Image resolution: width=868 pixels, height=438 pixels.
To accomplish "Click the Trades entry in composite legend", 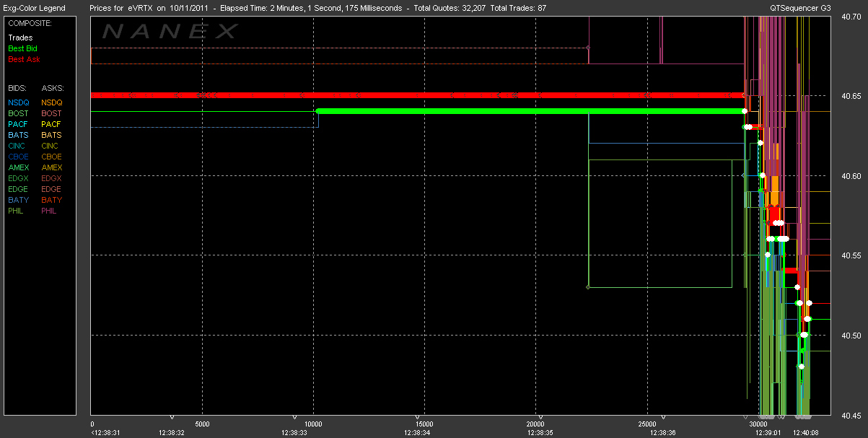I will pyautogui.click(x=20, y=38).
